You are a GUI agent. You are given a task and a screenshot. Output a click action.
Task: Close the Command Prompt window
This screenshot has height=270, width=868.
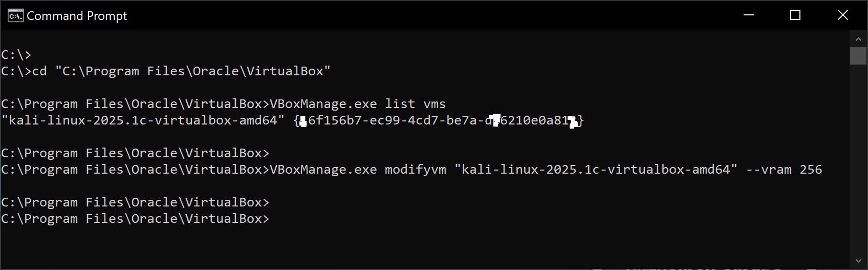(x=843, y=15)
